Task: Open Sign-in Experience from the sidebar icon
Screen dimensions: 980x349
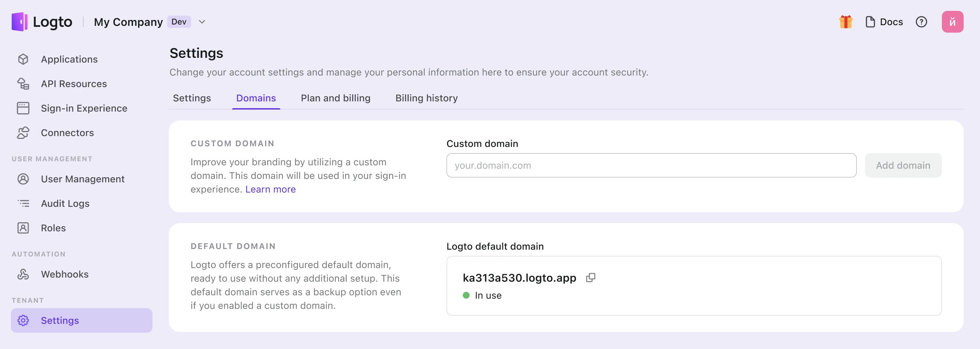Action: (23, 108)
